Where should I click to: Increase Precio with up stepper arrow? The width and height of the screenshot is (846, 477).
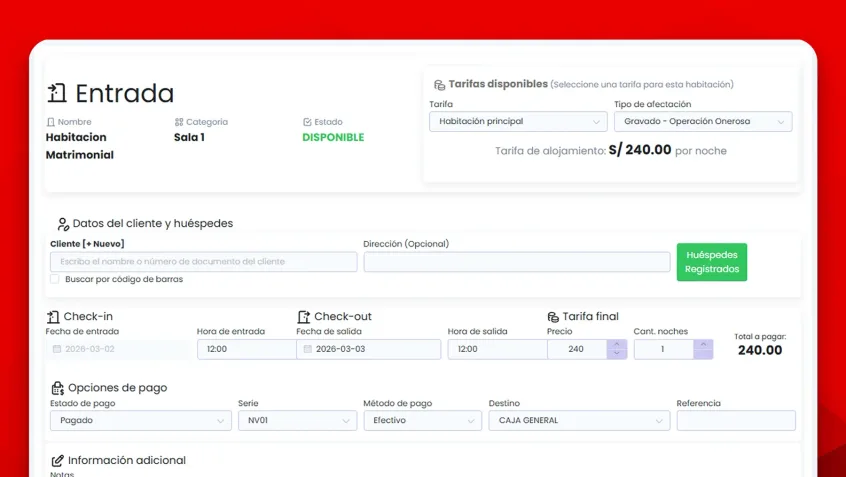point(617,344)
